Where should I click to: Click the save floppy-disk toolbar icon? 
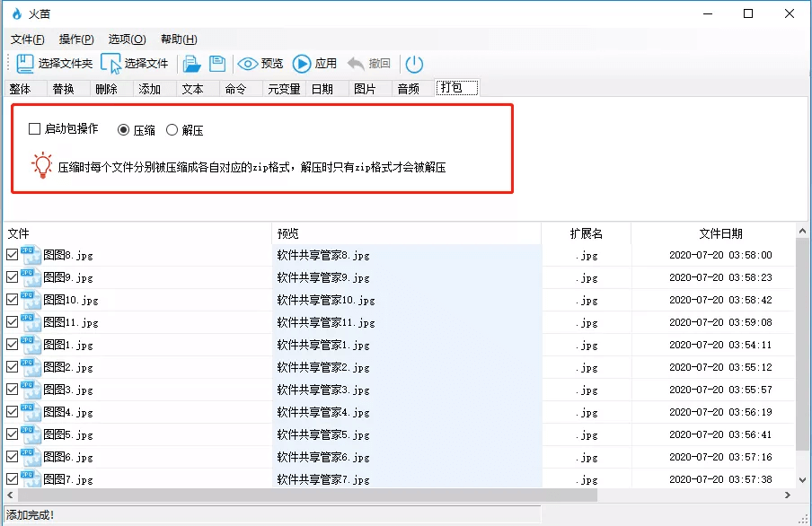[x=217, y=63]
